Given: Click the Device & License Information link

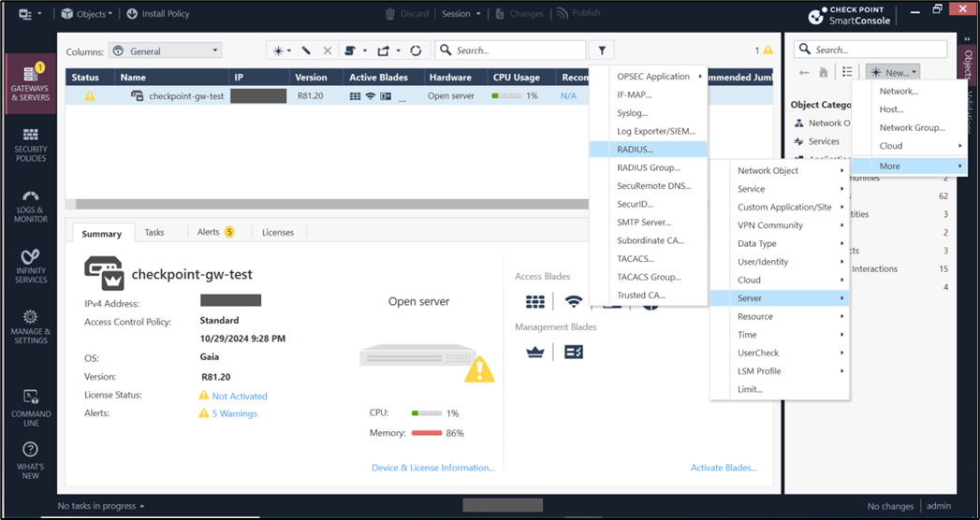Looking at the screenshot, I should coord(432,468).
